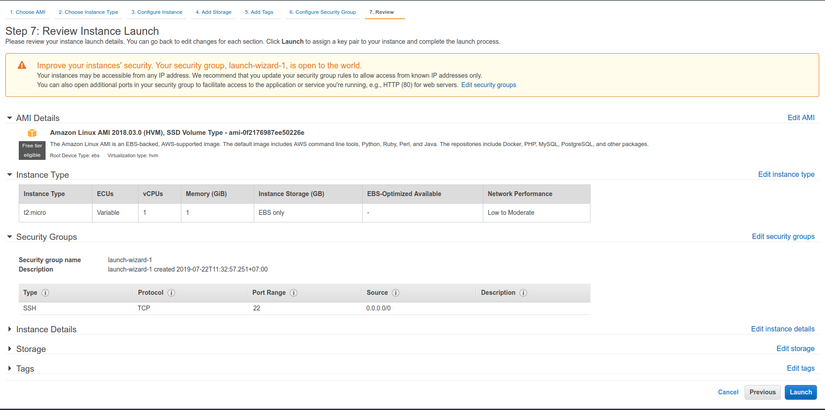Open the Edit AMI link
The height and width of the screenshot is (410, 825).
click(801, 118)
